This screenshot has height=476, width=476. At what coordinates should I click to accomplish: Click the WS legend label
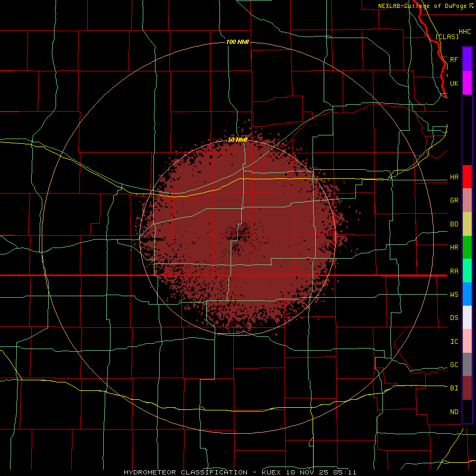[454, 295]
